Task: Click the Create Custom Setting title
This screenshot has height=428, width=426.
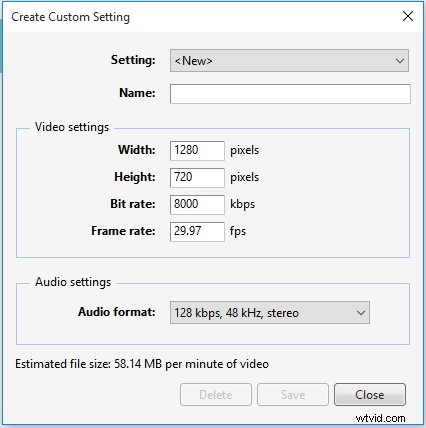Action: click(70, 17)
